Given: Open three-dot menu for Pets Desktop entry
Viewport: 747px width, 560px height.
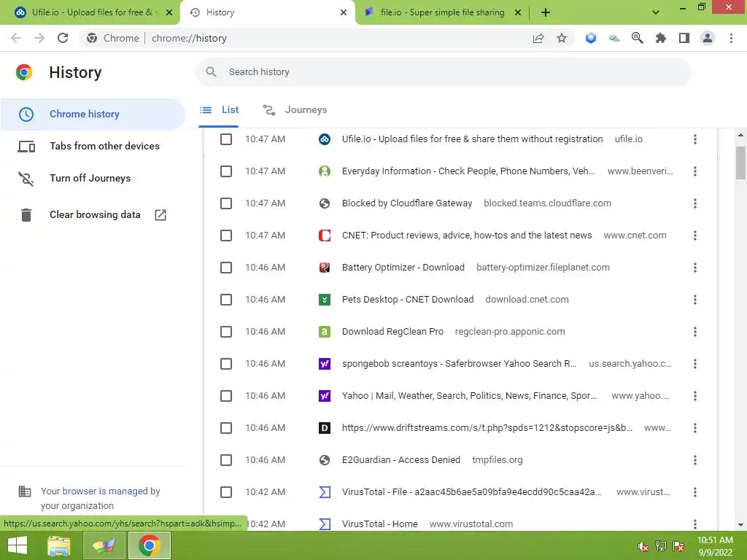Looking at the screenshot, I should coord(695,300).
